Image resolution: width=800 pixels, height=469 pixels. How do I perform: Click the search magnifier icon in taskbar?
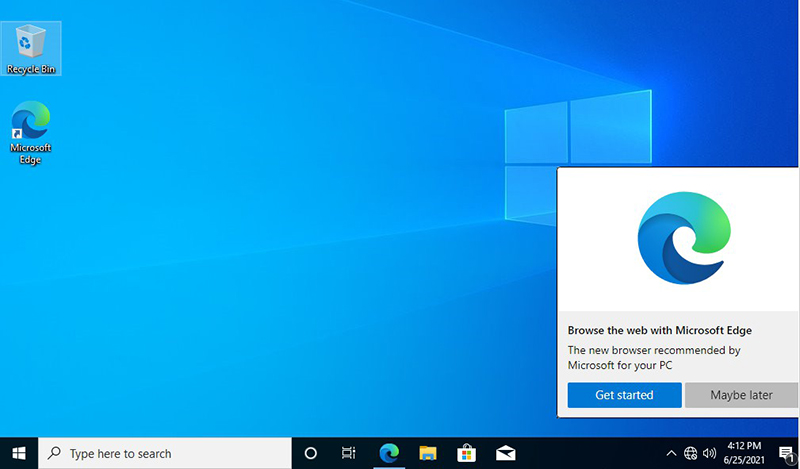[x=54, y=453]
